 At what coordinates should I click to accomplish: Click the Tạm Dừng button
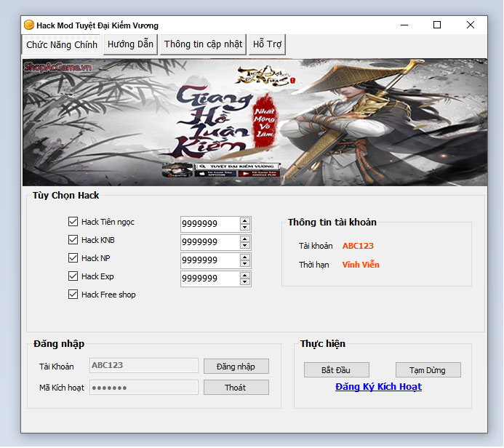pos(428,370)
